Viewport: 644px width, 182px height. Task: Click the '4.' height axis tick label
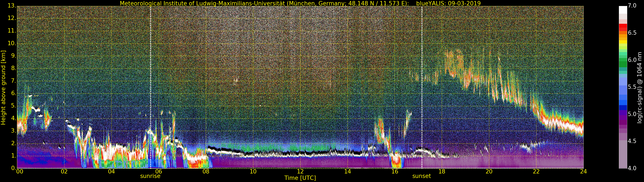[x=14, y=118]
